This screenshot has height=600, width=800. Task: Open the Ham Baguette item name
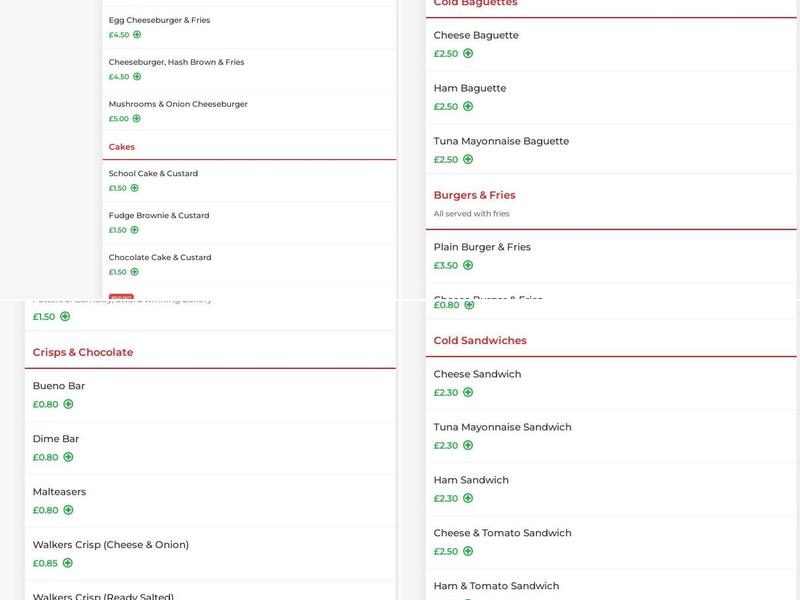470,88
